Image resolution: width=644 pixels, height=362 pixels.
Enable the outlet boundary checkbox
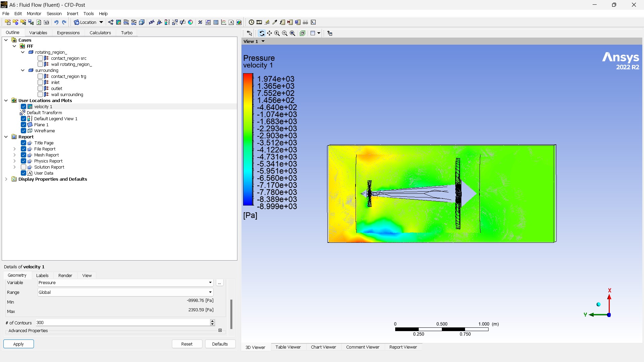[x=40, y=88]
